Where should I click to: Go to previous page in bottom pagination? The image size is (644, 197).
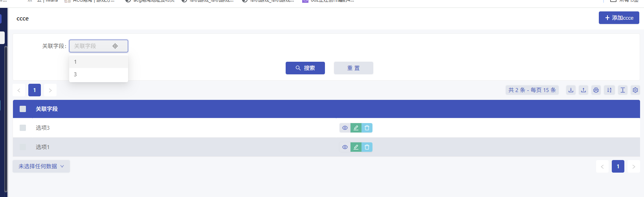pyautogui.click(x=602, y=166)
